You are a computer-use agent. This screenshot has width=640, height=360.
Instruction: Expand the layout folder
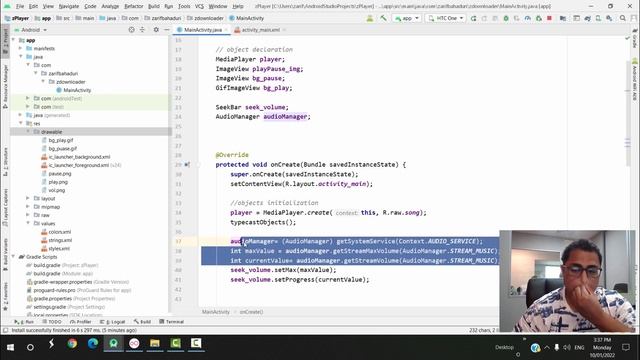[x=28, y=198]
